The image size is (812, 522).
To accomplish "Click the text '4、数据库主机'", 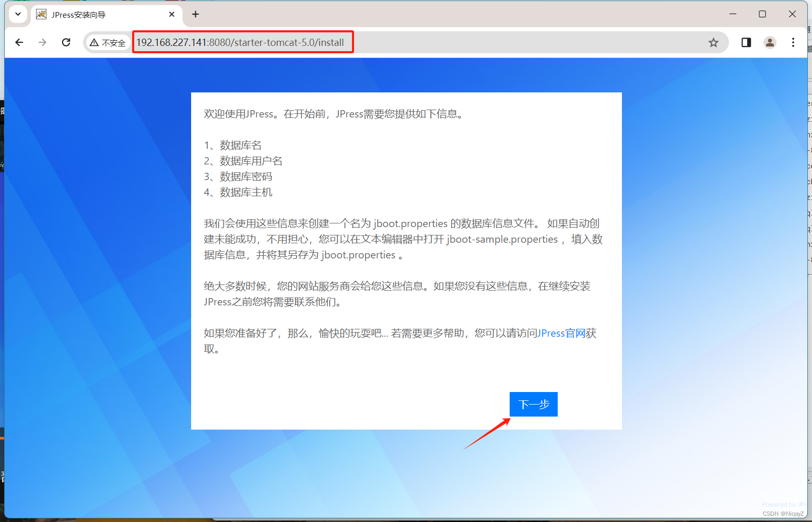I will pos(238,192).
